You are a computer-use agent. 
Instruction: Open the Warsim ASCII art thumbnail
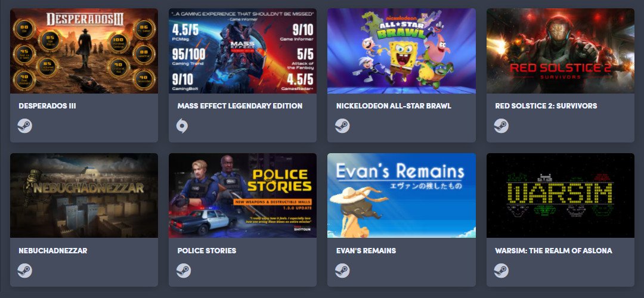tap(560, 195)
